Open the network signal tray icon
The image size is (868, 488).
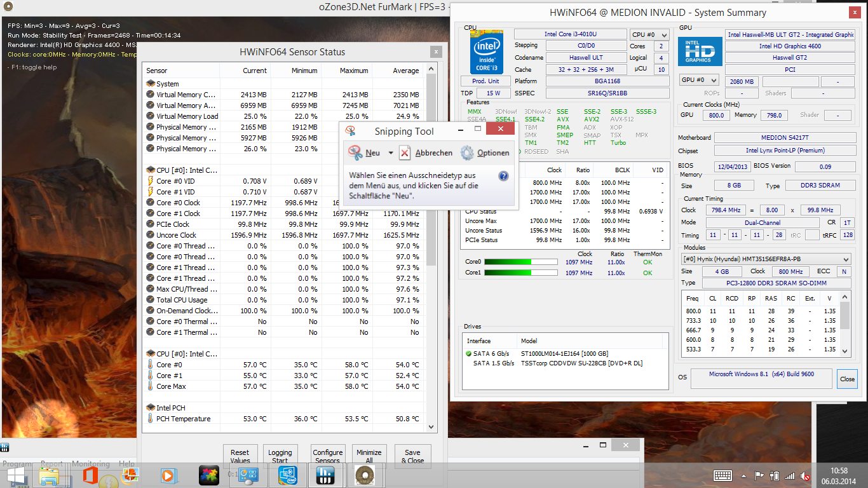[x=789, y=475]
